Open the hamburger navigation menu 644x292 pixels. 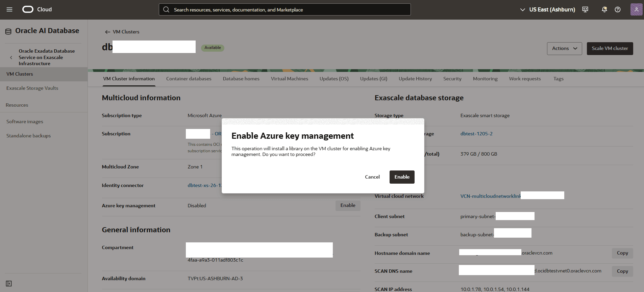[x=9, y=9]
